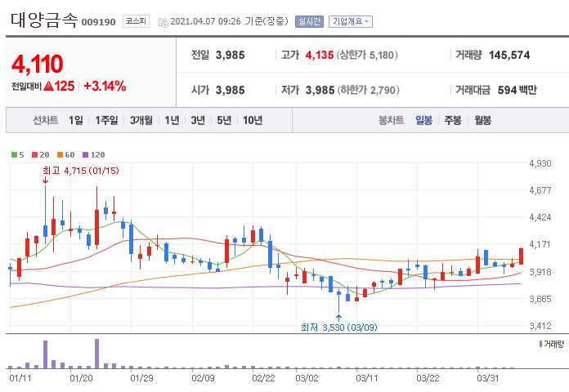Switch to 주봉 weekly candle chart
Screen dimensions: 569x392
tap(453, 120)
